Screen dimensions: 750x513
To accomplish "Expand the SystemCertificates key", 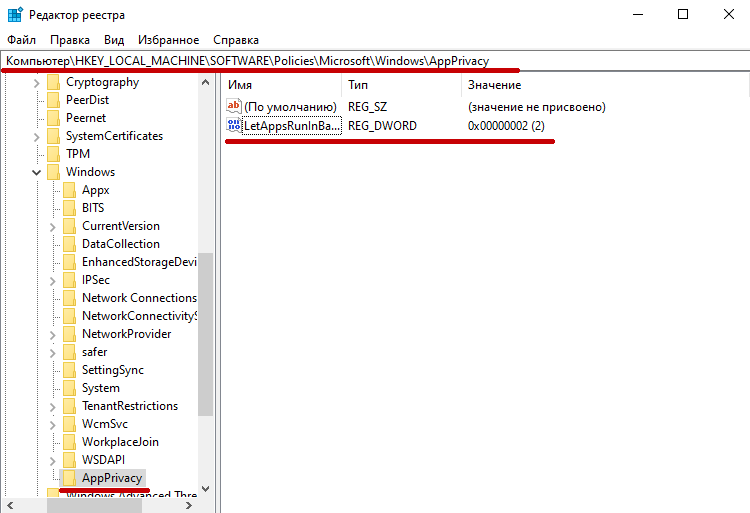I will pyautogui.click(x=37, y=137).
